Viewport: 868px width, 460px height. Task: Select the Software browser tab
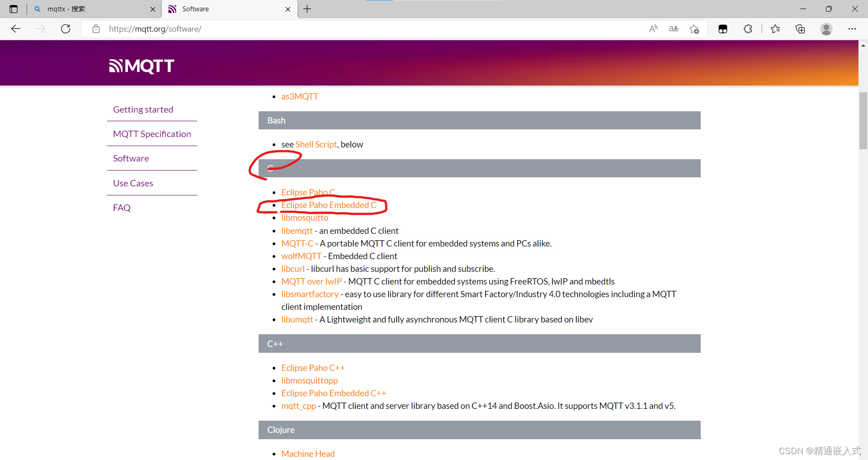tap(230, 9)
